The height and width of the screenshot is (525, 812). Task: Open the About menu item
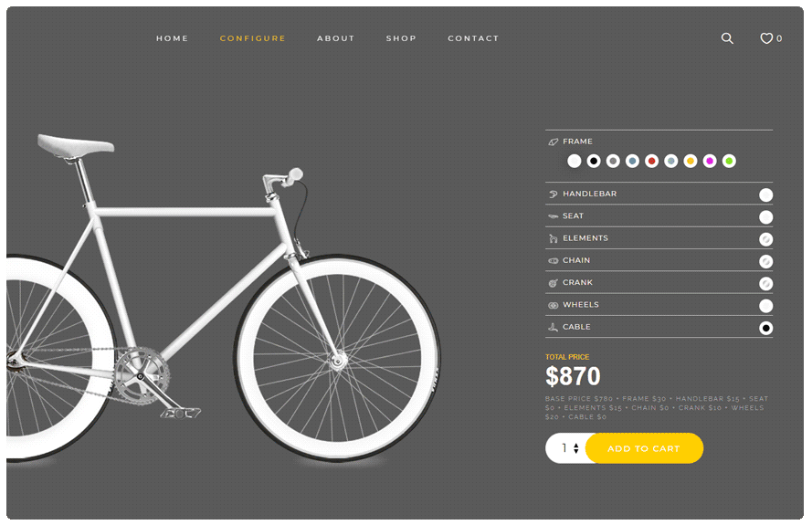(x=335, y=38)
